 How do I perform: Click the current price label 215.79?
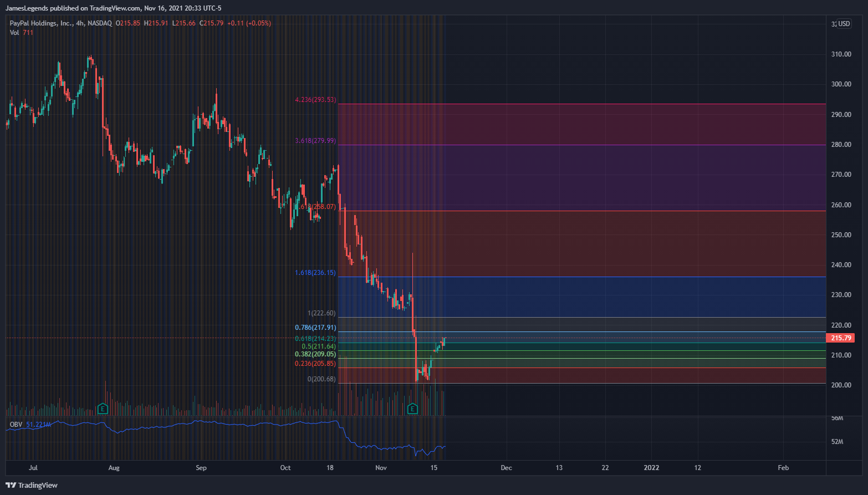click(840, 338)
